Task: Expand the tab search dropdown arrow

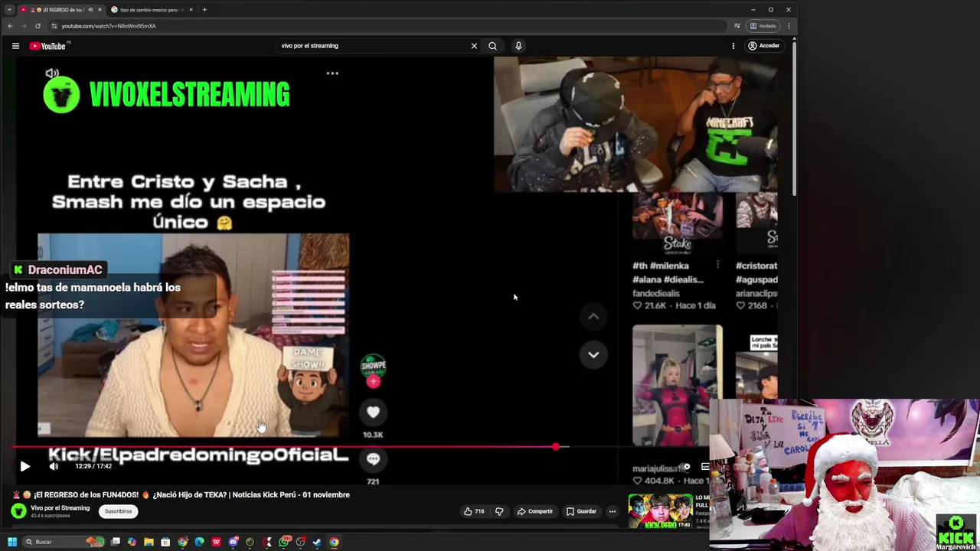Action: [9, 10]
